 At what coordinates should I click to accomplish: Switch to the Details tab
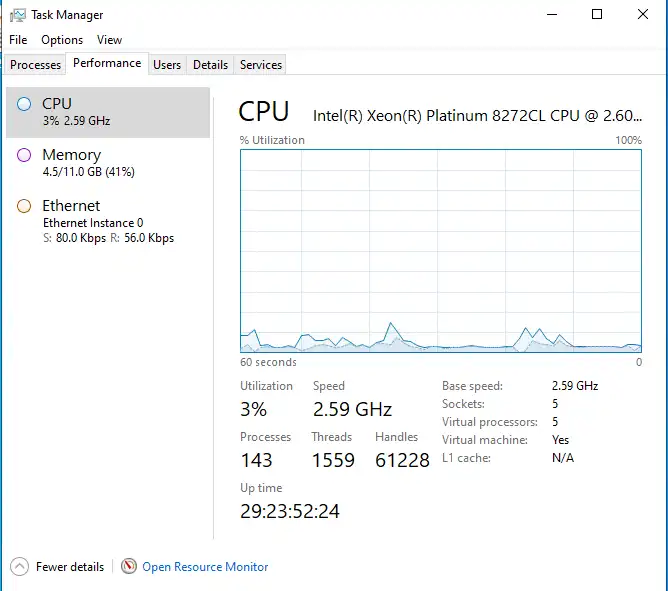pos(210,65)
